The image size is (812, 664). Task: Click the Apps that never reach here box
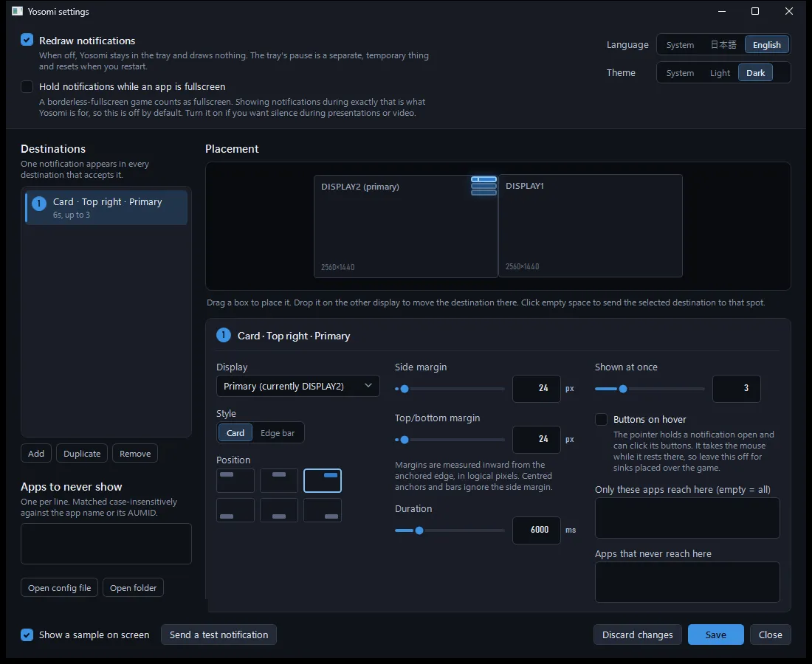point(687,582)
